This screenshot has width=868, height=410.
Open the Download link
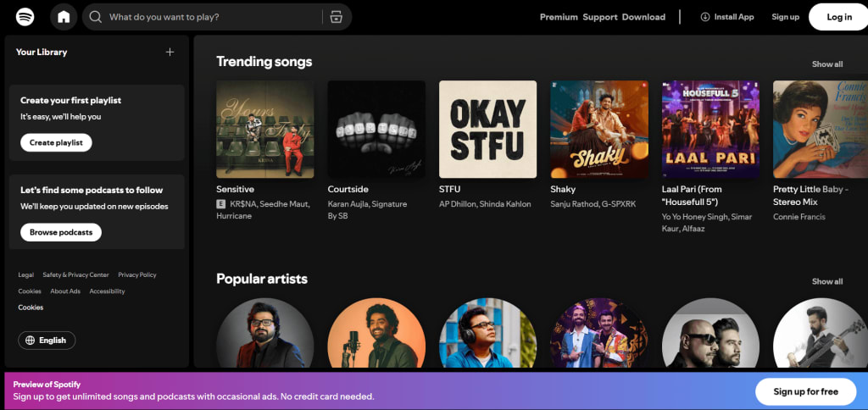click(x=643, y=17)
